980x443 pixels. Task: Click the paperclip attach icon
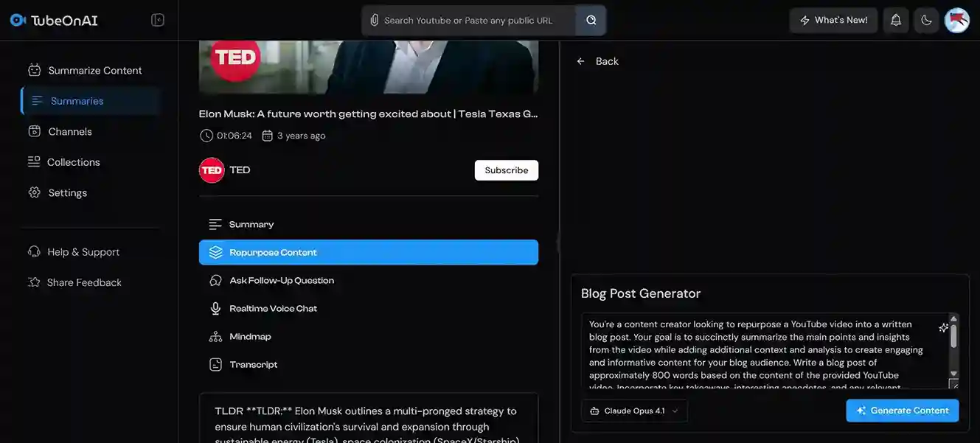coord(375,20)
